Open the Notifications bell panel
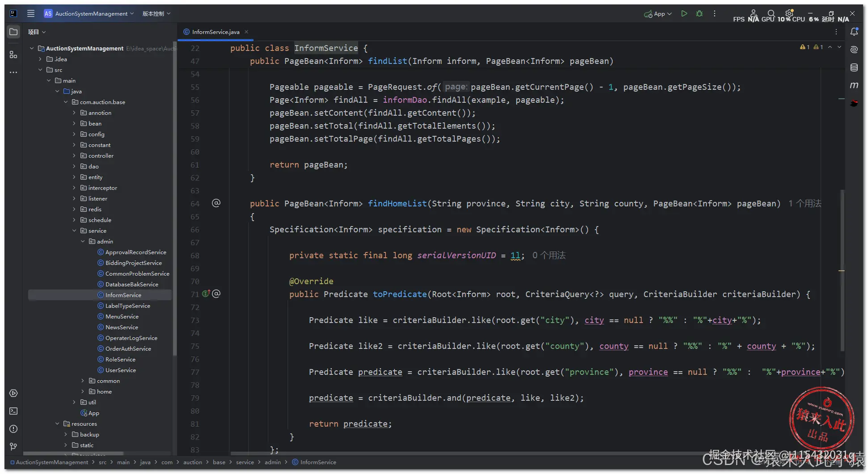Screen dimensions: 868x474 click(854, 32)
